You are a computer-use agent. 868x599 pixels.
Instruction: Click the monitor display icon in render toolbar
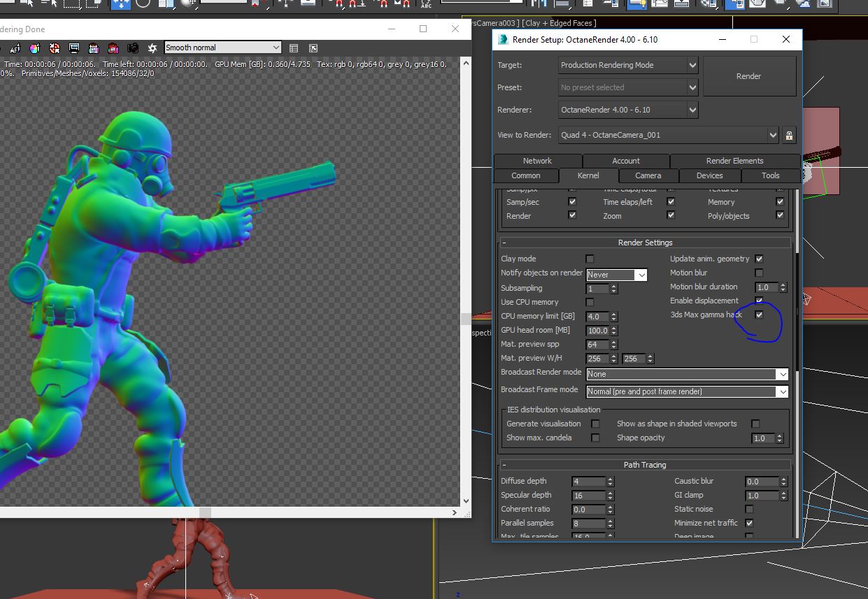tap(74, 48)
